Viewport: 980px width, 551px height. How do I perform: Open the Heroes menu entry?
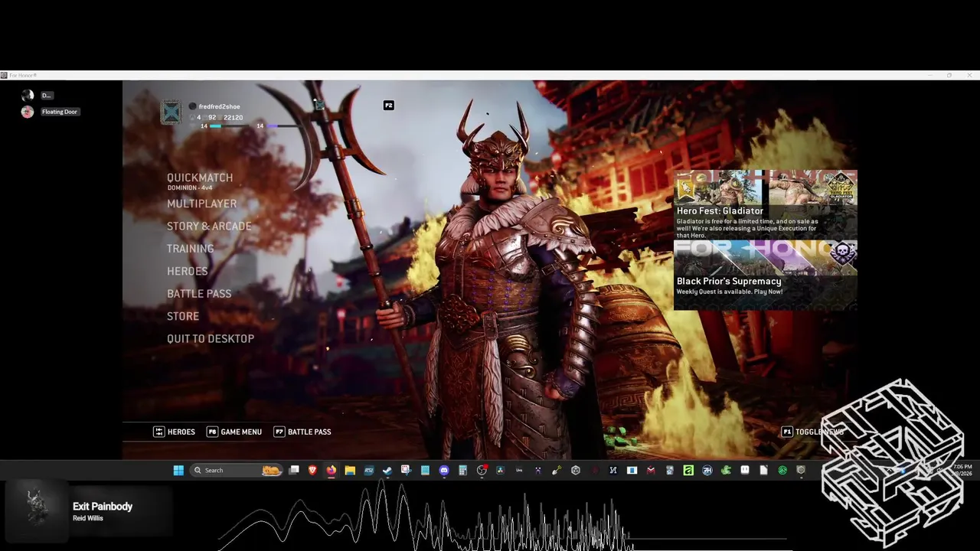pos(187,271)
